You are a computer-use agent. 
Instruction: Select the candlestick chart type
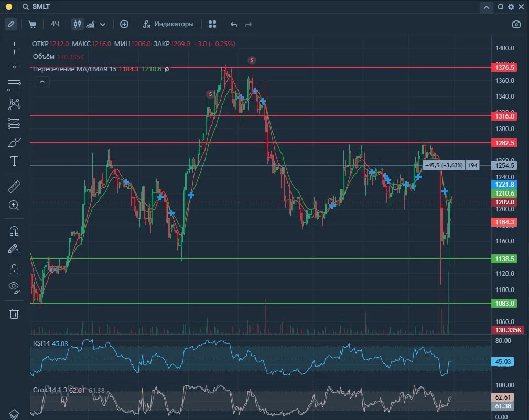pyautogui.click(x=78, y=24)
